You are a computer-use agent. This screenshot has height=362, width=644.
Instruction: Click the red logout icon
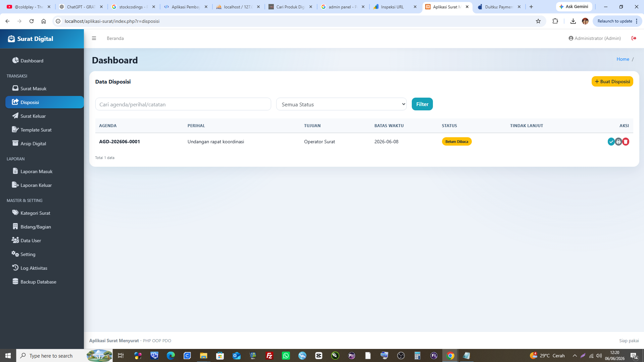(x=634, y=38)
